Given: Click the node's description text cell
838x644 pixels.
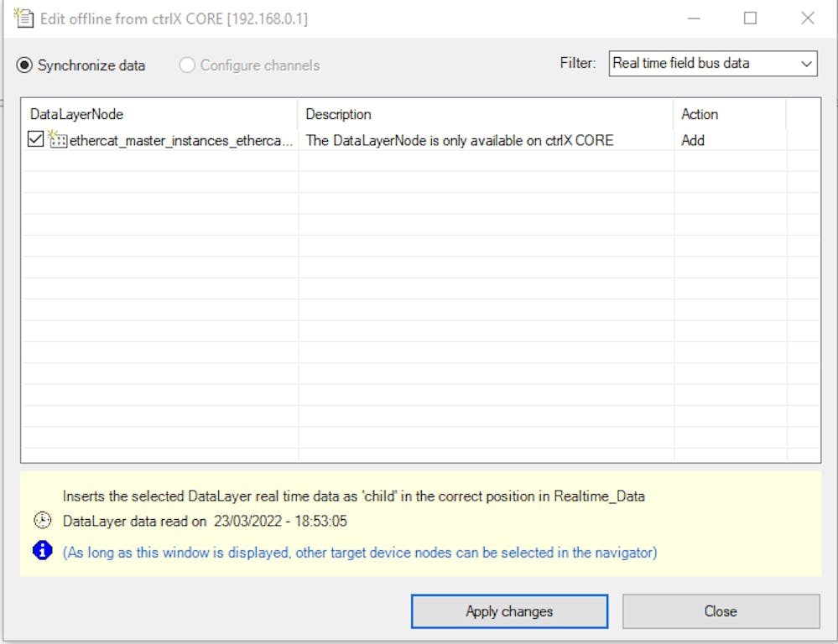Looking at the screenshot, I should point(460,141).
